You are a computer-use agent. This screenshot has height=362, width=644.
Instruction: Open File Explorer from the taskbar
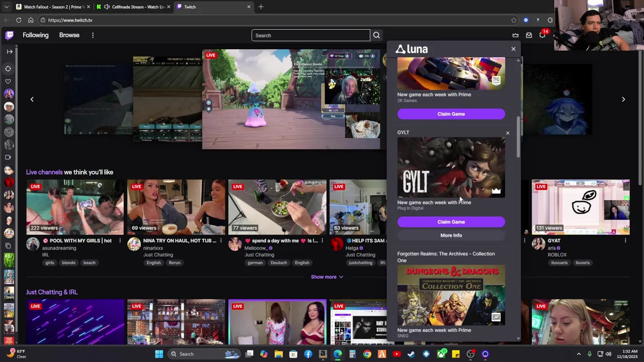tap(278, 354)
